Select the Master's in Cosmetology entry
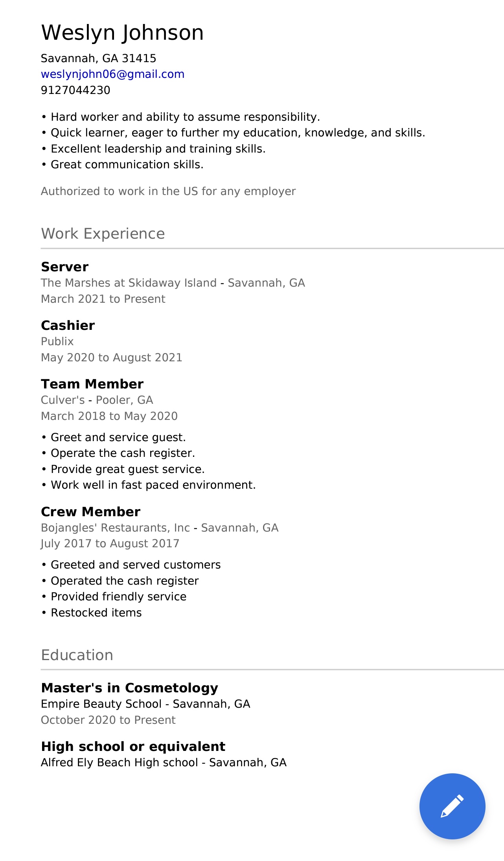504x861 pixels. (130, 688)
